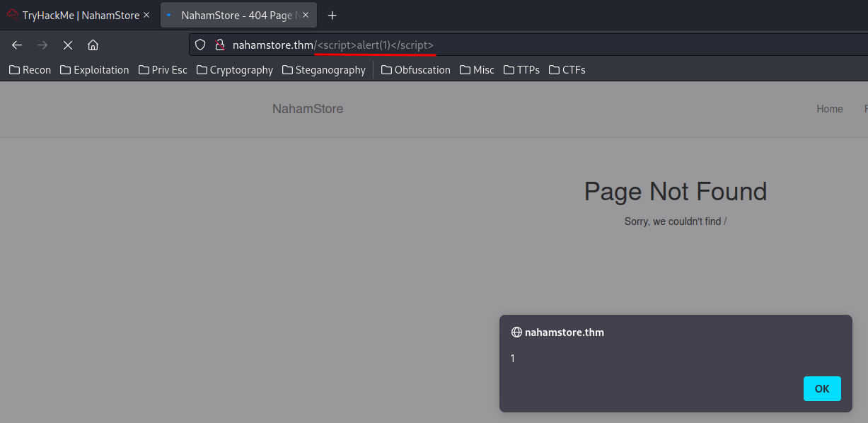Click the Home navigation link
The width and height of the screenshot is (868, 423).
pyautogui.click(x=830, y=109)
